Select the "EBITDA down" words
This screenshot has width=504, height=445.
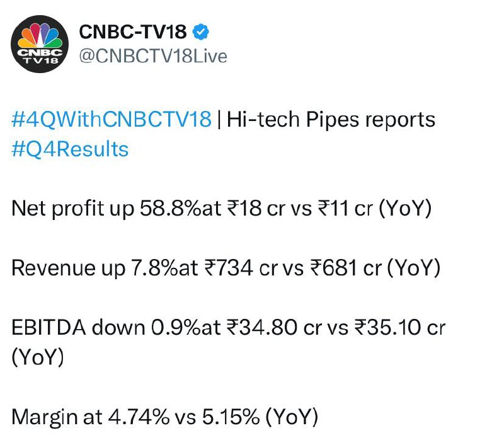point(78,328)
